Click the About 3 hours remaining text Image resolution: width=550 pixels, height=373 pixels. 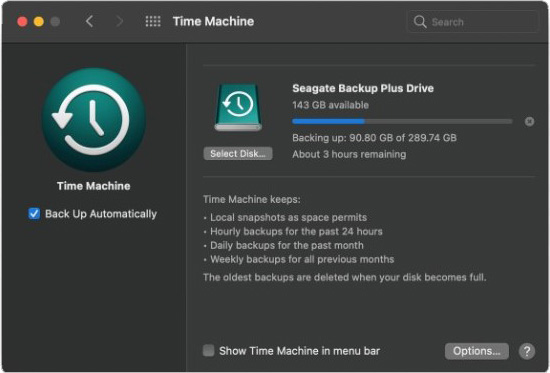[349, 154]
